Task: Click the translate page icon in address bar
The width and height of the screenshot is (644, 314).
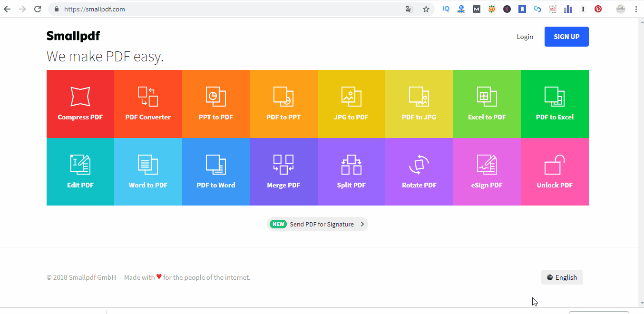Action: click(x=409, y=9)
